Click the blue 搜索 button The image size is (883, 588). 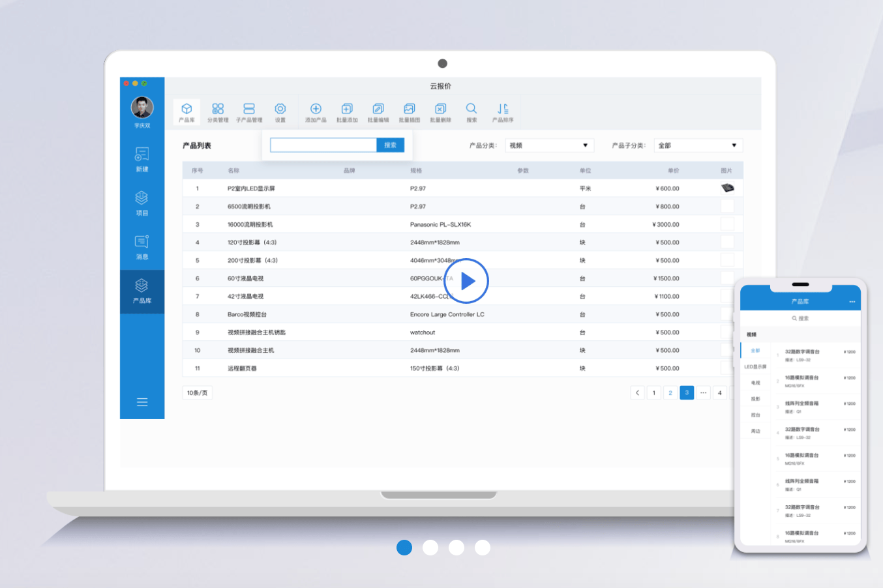391,145
